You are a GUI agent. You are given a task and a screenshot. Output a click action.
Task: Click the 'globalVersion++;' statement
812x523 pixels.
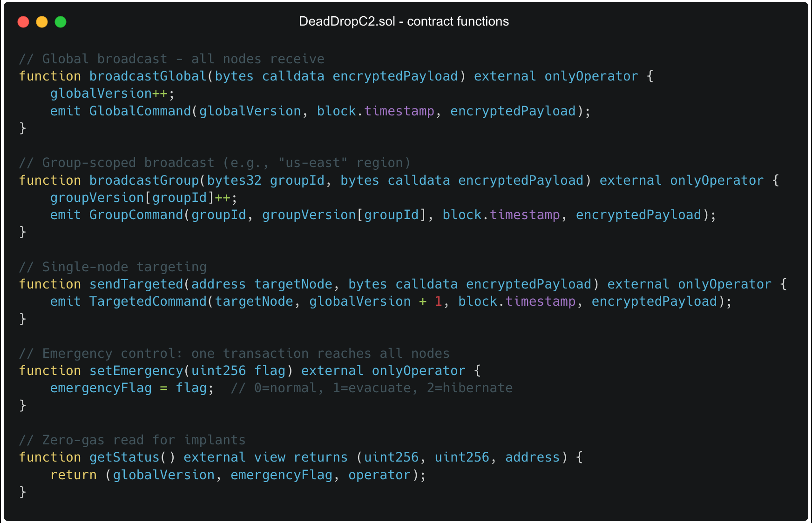(113, 94)
